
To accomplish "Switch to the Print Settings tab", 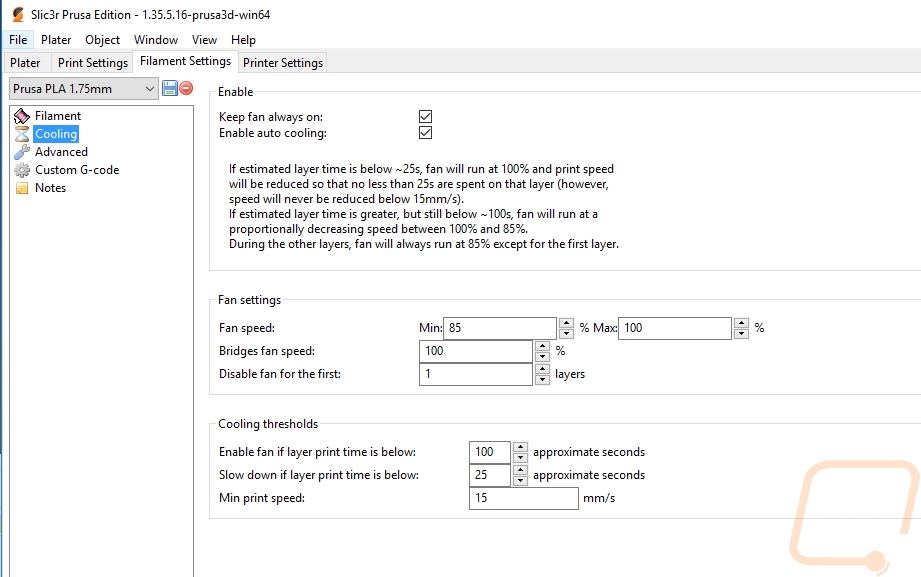I will tap(93, 62).
